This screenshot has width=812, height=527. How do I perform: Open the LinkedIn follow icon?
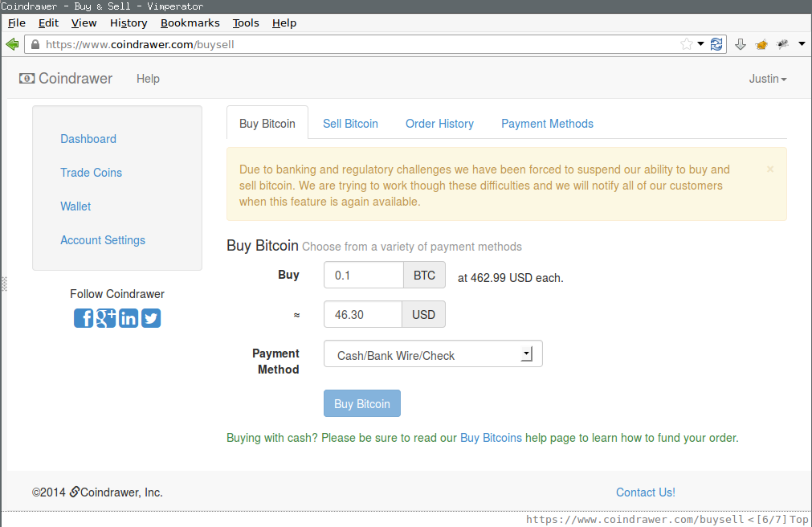(x=129, y=318)
